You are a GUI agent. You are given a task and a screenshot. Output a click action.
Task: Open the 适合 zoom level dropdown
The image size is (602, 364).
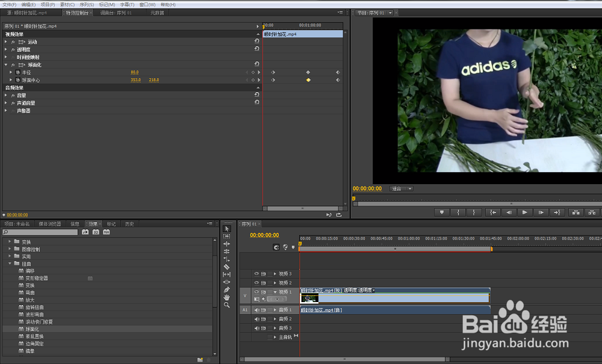pos(401,189)
